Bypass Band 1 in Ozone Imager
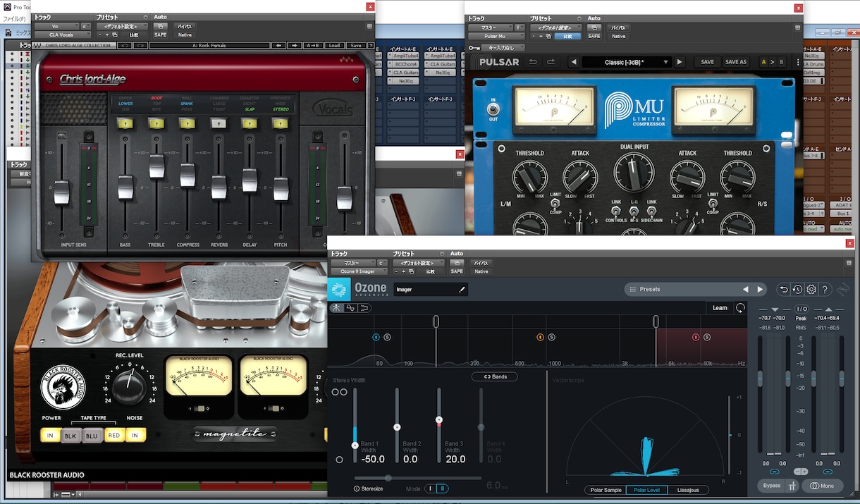The width and height of the screenshot is (860, 504). (376, 337)
